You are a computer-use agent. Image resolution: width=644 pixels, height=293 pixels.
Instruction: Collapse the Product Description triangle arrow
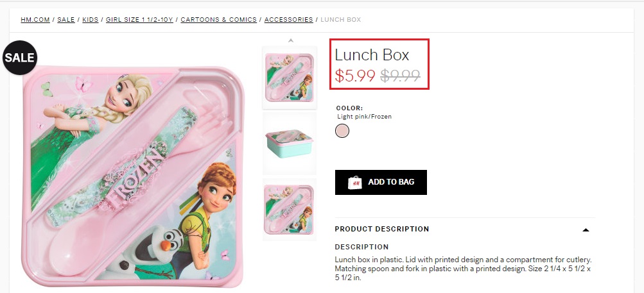pos(586,230)
